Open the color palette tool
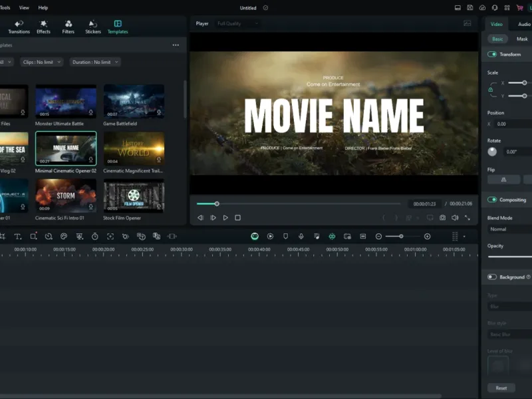 tap(64, 237)
